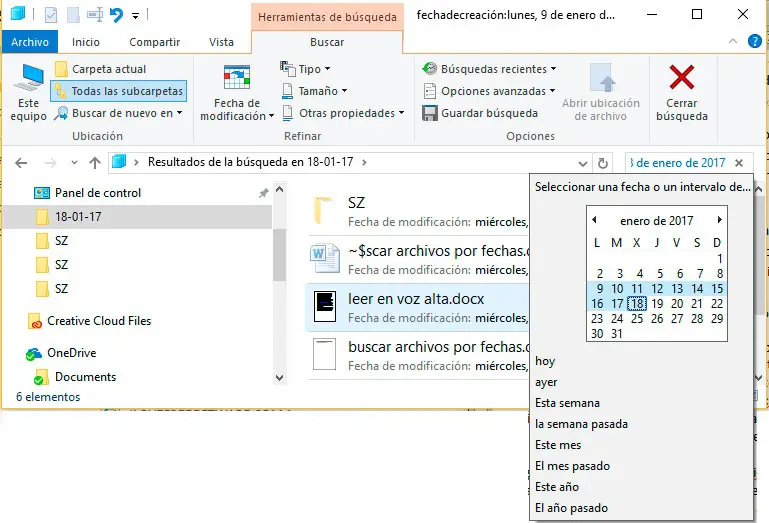Open Búsquedas recientes dropdown
This screenshot has width=769, height=523.
click(489, 69)
